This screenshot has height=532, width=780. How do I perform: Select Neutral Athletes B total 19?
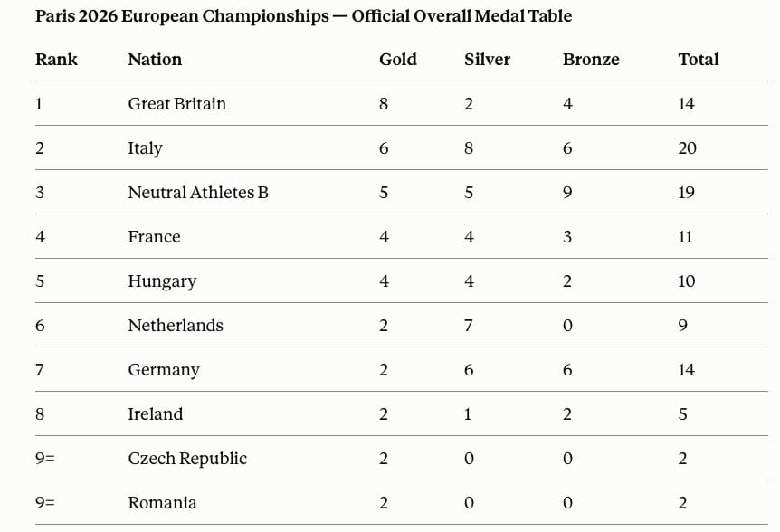click(x=687, y=193)
